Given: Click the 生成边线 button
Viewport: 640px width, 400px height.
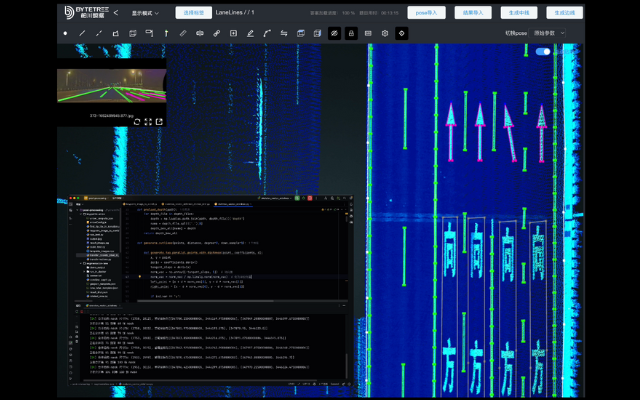Looking at the screenshot, I should tap(563, 13).
